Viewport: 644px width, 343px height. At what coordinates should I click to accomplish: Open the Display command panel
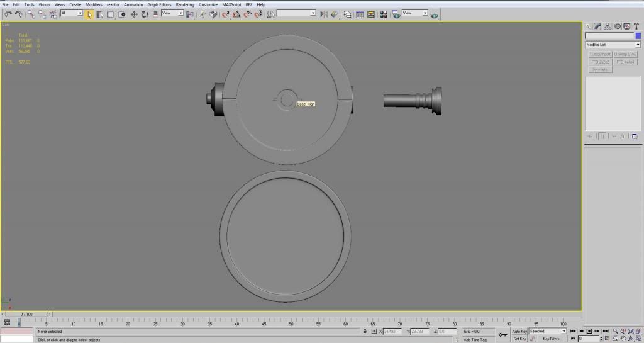[x=627, y=26]
